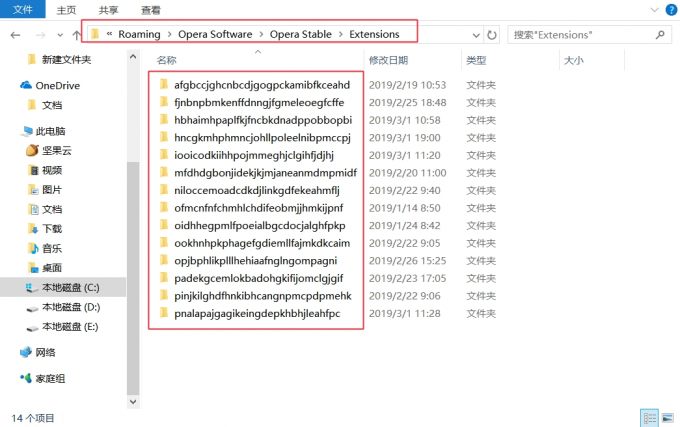
Task: Open the 桌面 folder
Action: pos(45,267)
